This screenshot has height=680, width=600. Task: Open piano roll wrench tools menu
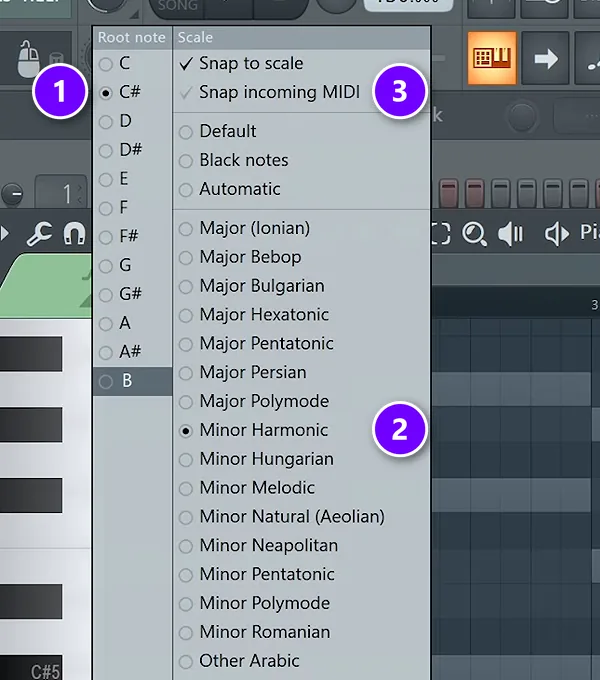point(39,234)
